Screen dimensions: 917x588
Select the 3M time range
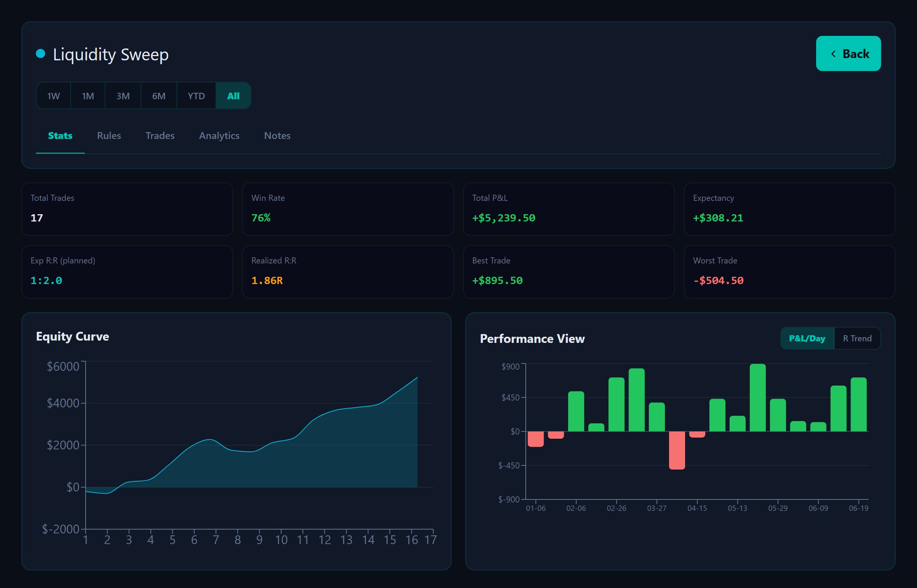point(123,96)
